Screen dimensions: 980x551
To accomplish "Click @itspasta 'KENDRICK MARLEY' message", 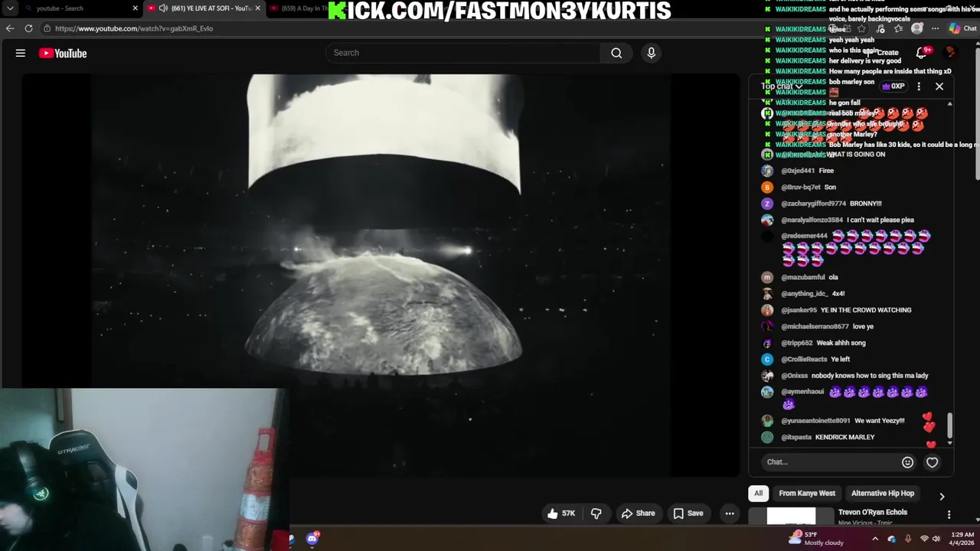I will pyautogui.click(x=844, y=437).
